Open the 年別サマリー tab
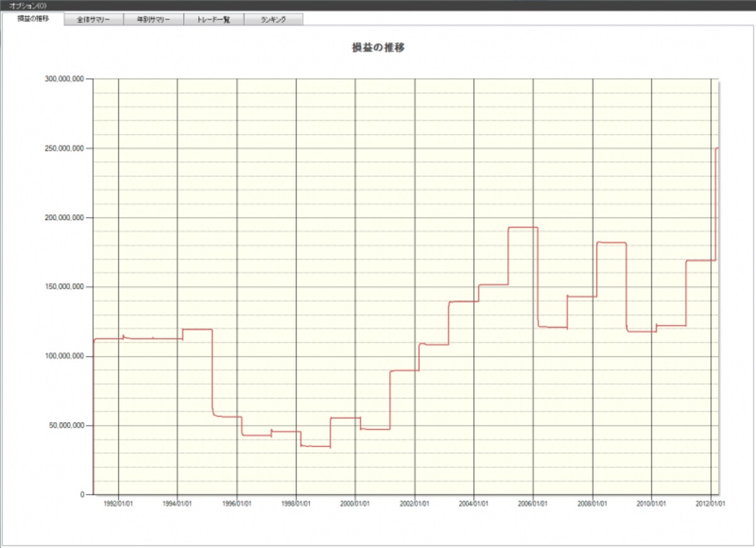756x548 pixels. point(154,20)
